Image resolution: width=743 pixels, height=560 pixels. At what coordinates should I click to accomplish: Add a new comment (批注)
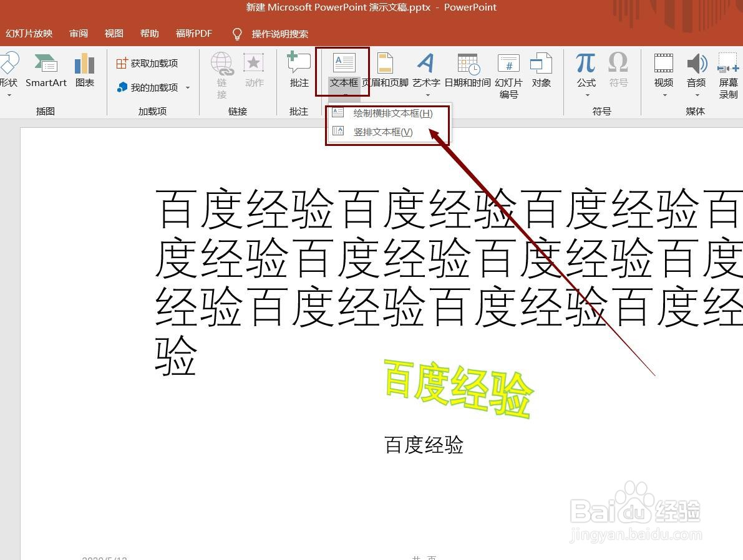click(x=299, y=70)
